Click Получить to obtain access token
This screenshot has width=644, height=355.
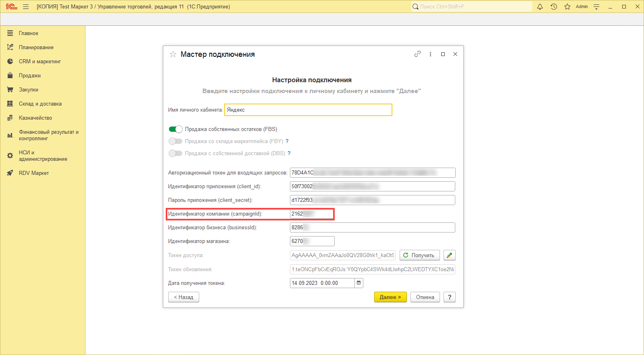pyautogui.click(x=419, y=255)
